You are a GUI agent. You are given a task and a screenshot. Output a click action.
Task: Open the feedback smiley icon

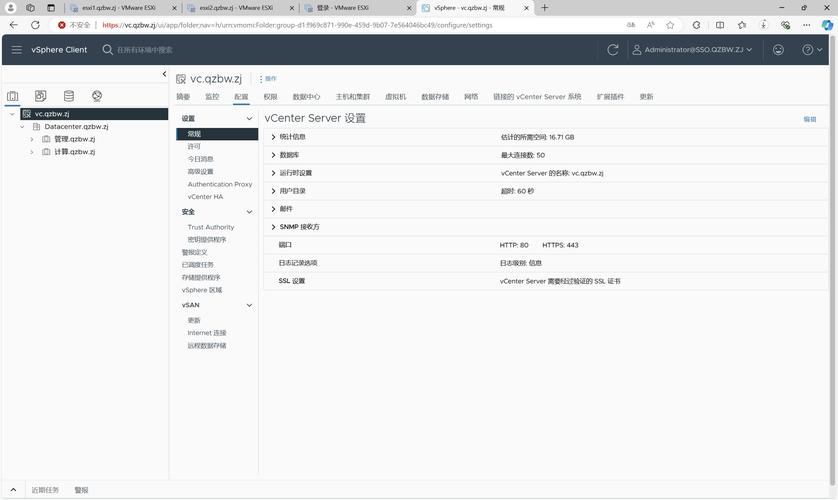click(778, 50)
